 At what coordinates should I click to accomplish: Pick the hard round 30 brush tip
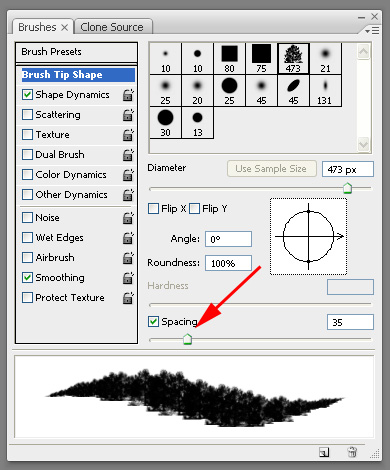pos(165,122)
